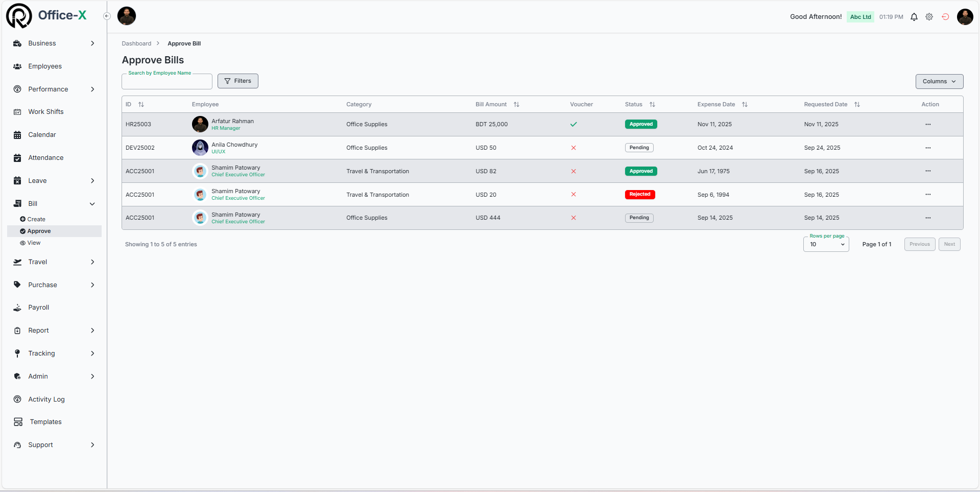980x492 pixels.
Task: Open the Rows per page selector
Action: point(826,244)
